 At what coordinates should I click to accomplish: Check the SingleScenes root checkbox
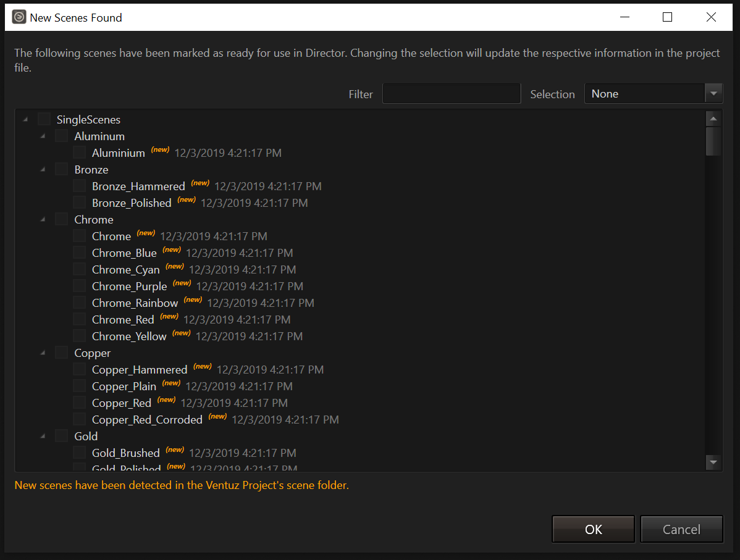point(44,119)
